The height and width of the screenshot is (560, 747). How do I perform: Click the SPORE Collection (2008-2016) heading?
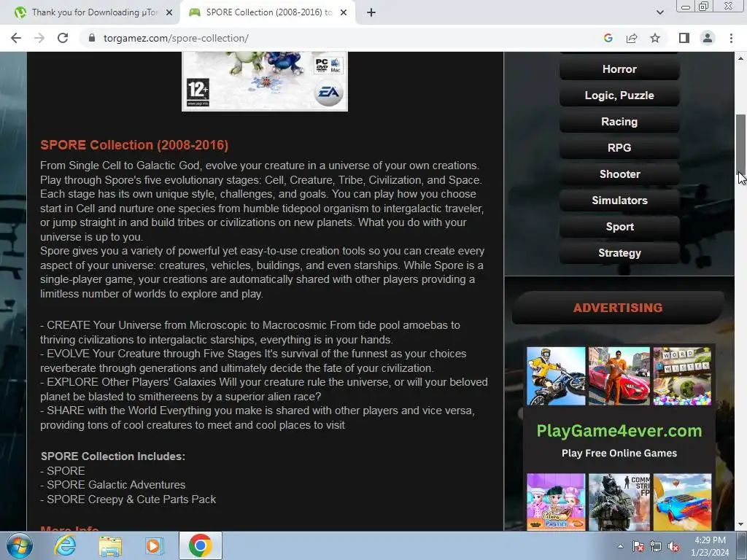coord(134,145)
